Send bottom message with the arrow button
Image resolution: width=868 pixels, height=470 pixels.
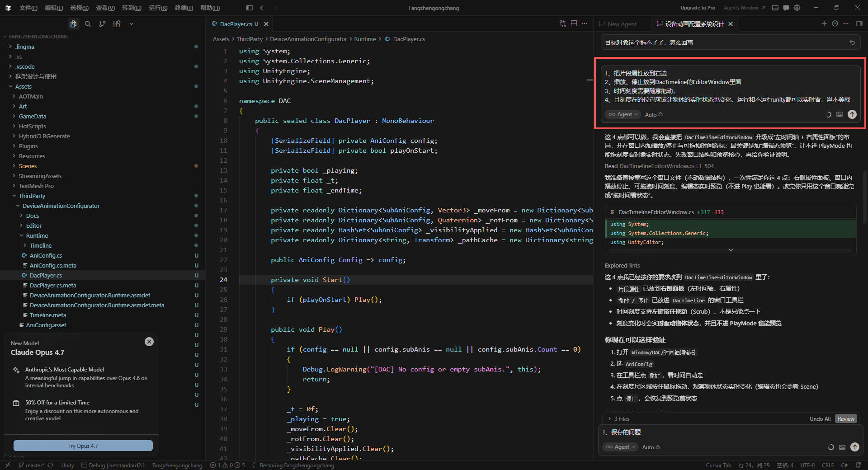855,447
